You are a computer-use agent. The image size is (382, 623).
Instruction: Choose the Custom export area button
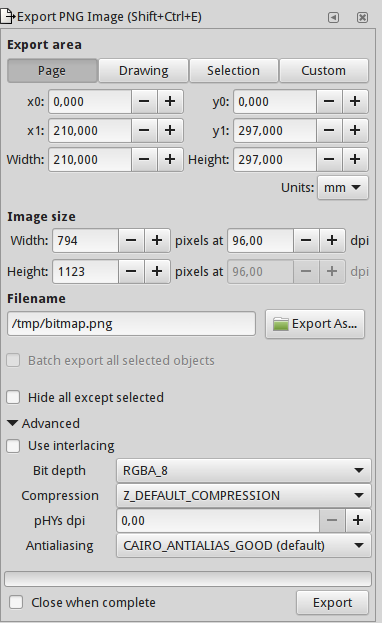(324, 71)
